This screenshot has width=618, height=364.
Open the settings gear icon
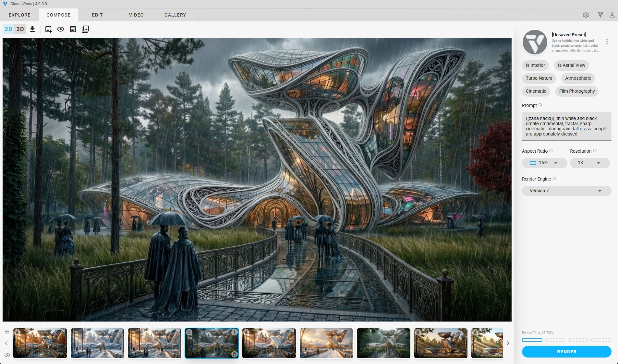pyautogui.click(x=586, y=15)
